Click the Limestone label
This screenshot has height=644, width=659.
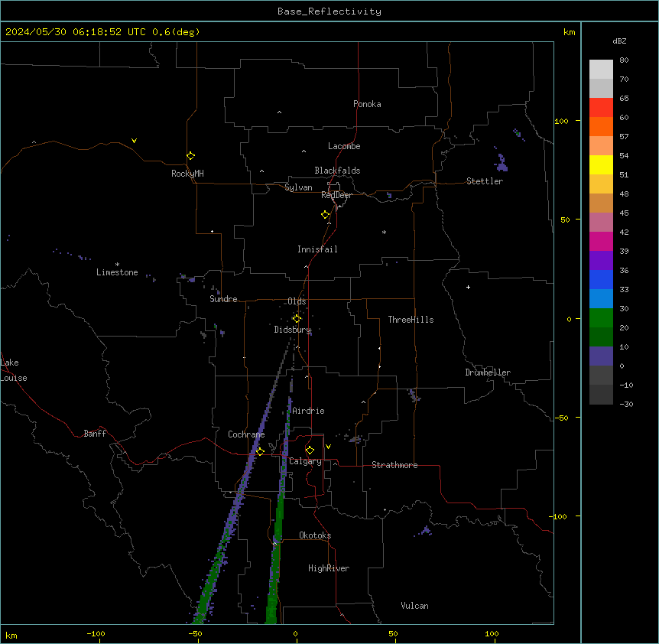[117, 272]
